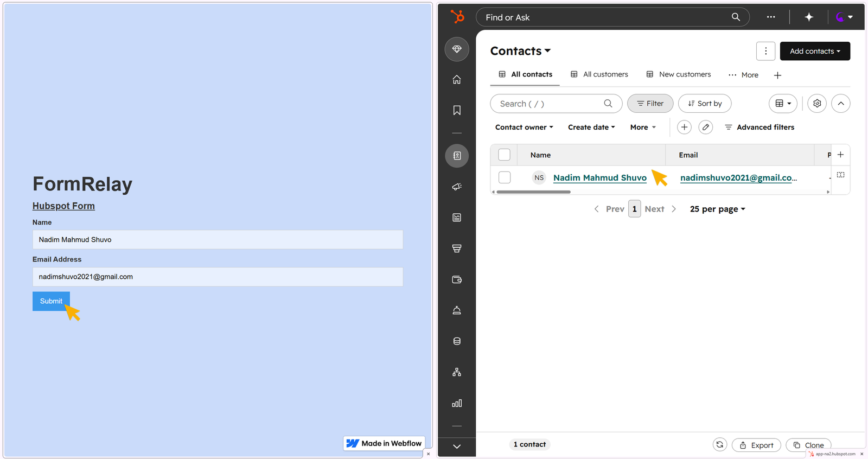Open the Create date filter dropdown
The height and width of the screenshot is (459, 868).
click(591, 127)
